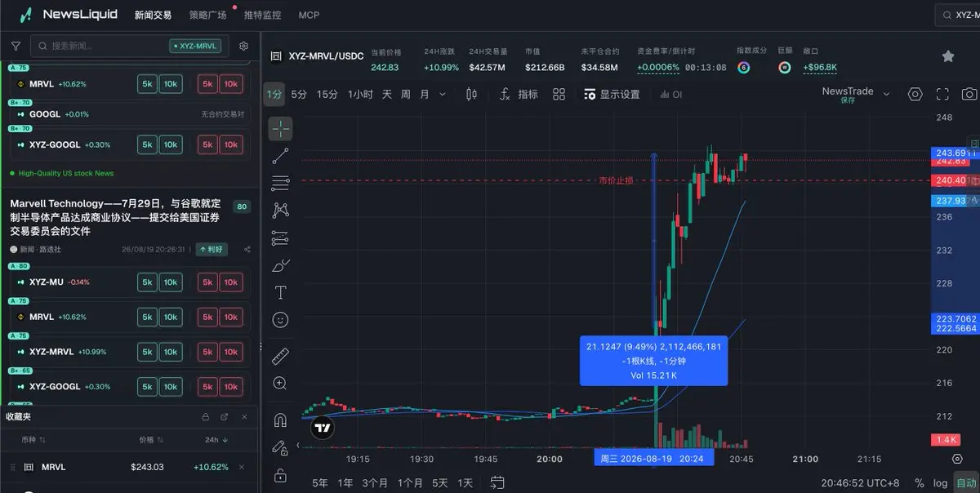The width and height of the screenshot is (980, 493).
Task: Set chart range to 5天
Action: click(440, 482)
